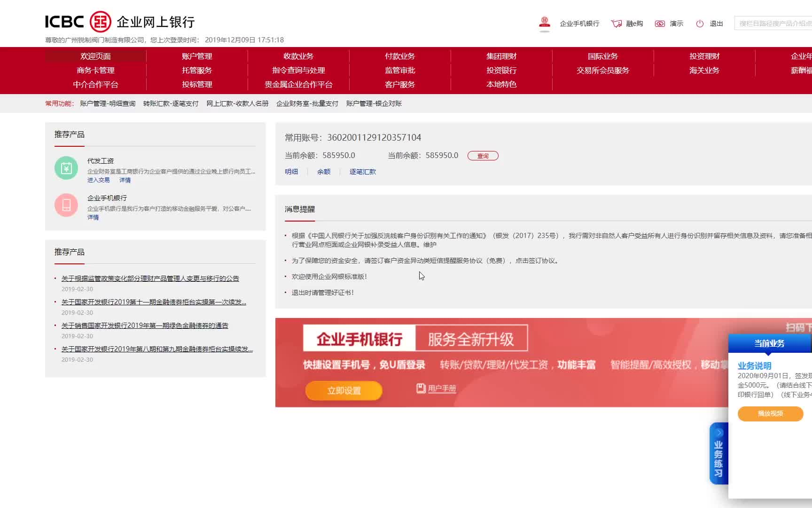Screen dimensions: 812x508
Task: Open notice 关于根据监管政策变化部分理财产品管理人变更
Action: (150, 278)
